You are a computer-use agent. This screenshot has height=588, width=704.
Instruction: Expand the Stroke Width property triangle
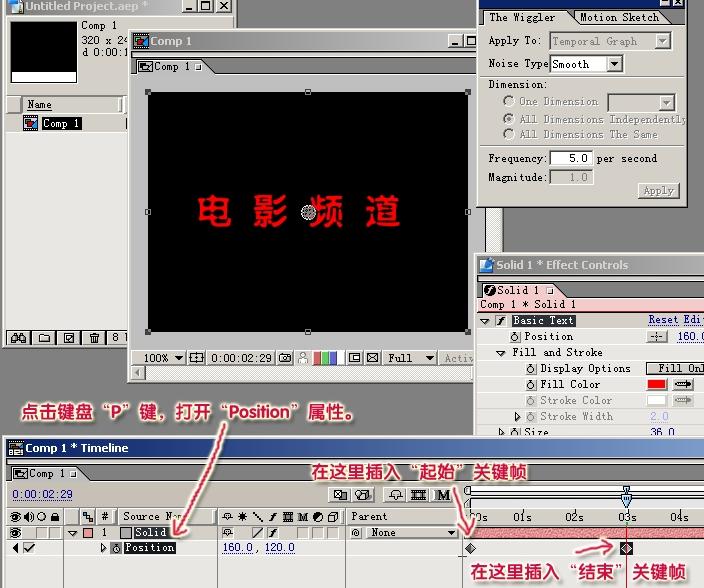(517, 417)
